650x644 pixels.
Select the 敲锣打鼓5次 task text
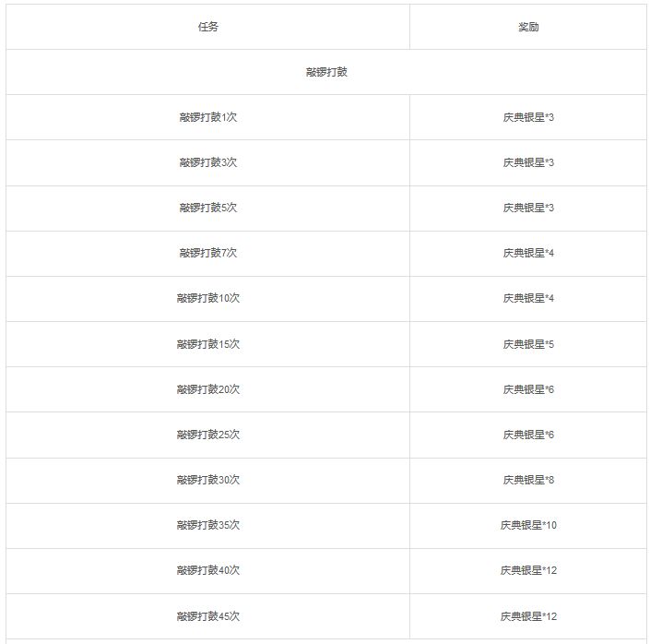tap(208, 208)
